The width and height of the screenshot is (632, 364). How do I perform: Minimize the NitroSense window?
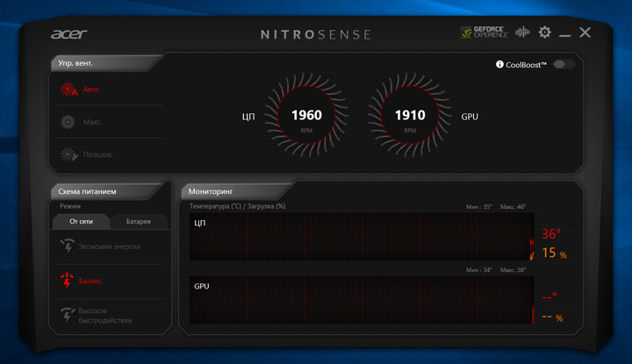(565, 33)
